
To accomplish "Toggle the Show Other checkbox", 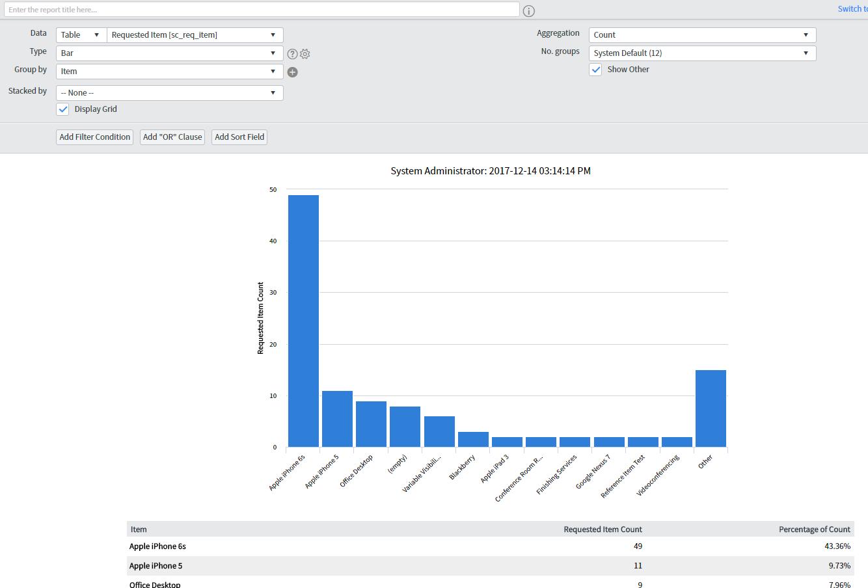I will tap(595, 70).
